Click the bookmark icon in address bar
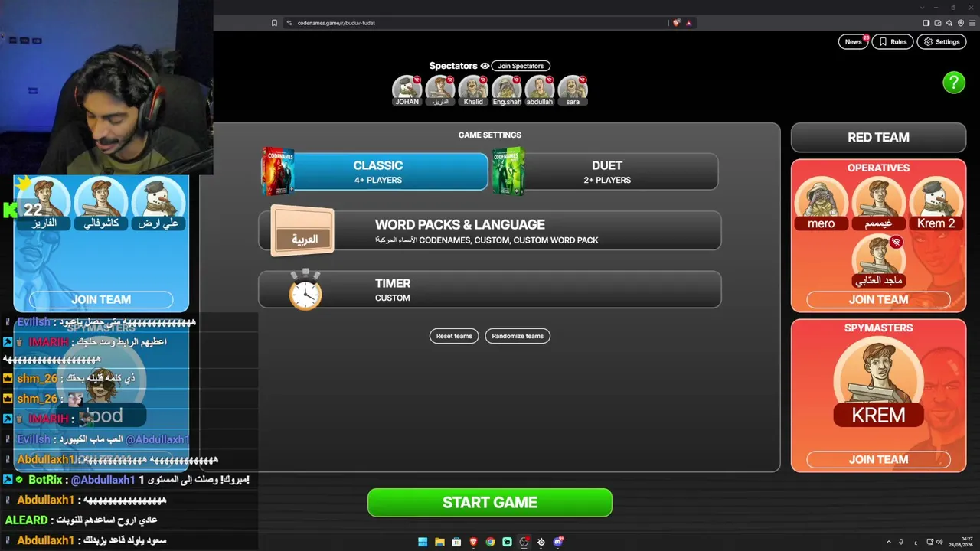This screenshot has height=551, width=980. [274, 23]
